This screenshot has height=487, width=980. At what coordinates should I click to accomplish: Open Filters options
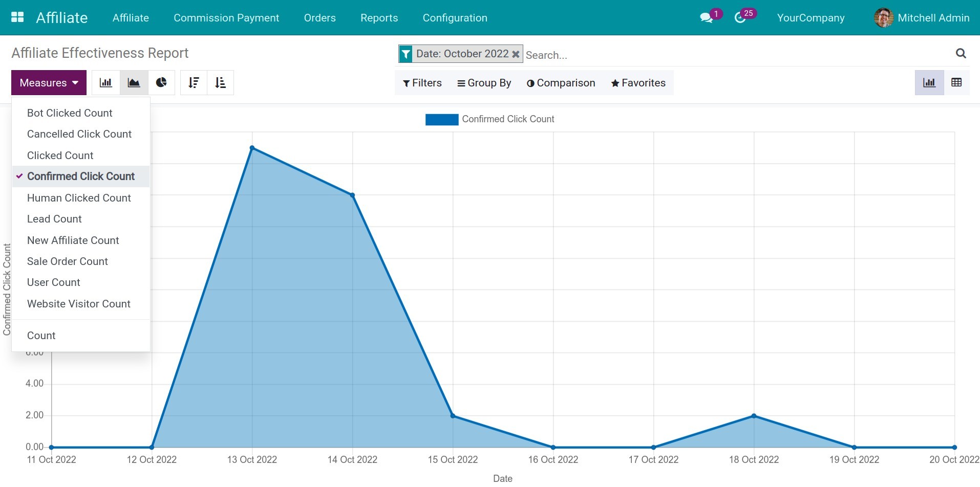point(422,82)
